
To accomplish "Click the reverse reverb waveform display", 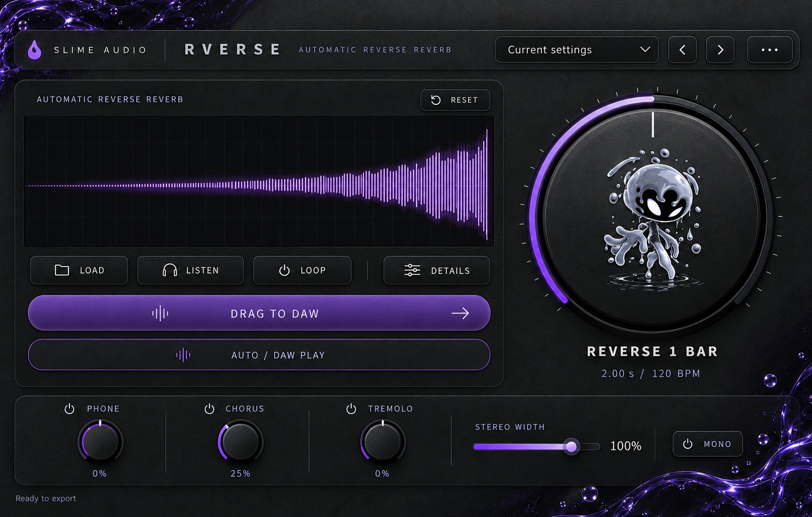I will pos(259,181).
